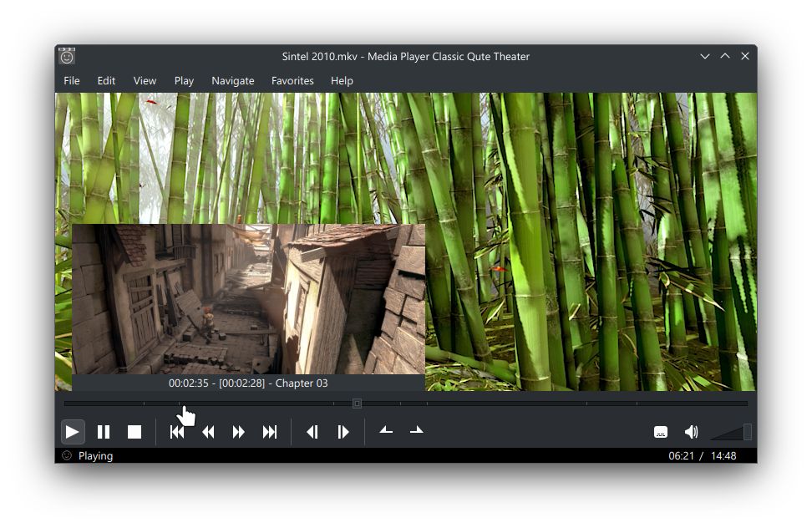The height and width of the screenshot is (528, 812).
Task: Toggle subtitles on or off
Action: (660, 432)
